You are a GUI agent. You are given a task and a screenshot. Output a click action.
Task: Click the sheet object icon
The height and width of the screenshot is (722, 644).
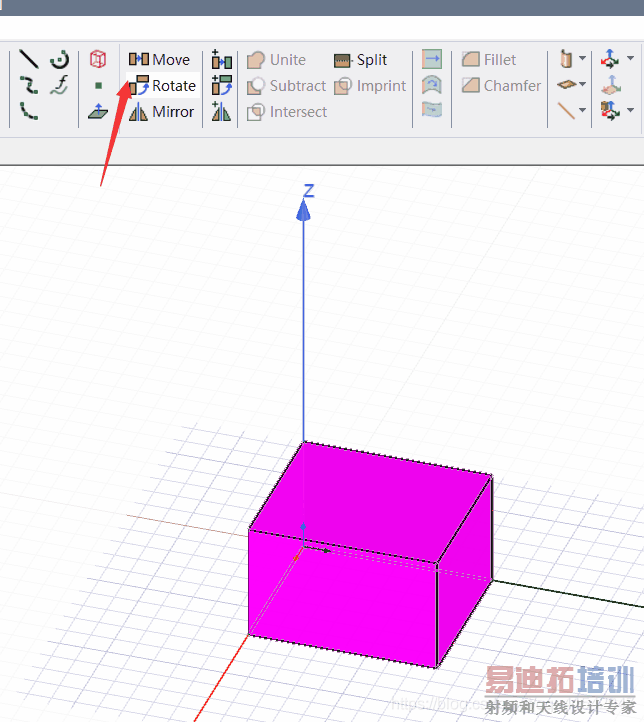(x=566, y=84)
